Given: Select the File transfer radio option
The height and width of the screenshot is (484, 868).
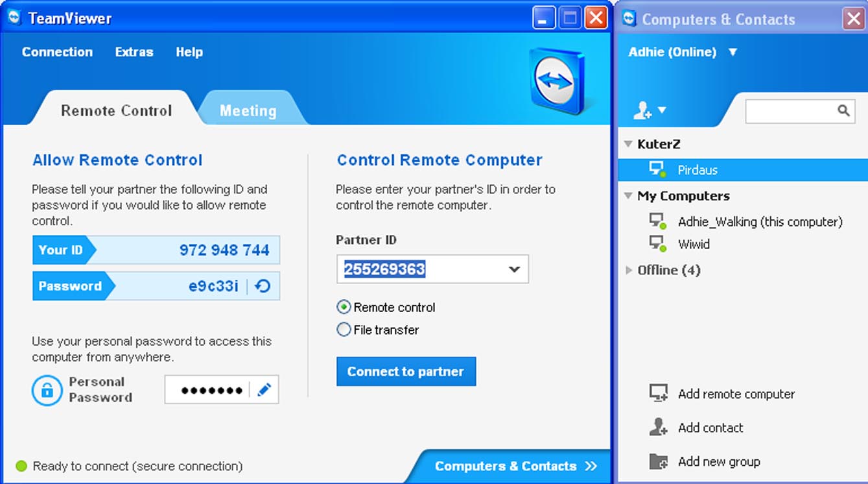Looking at the screenshot, I should click(344, 330).
